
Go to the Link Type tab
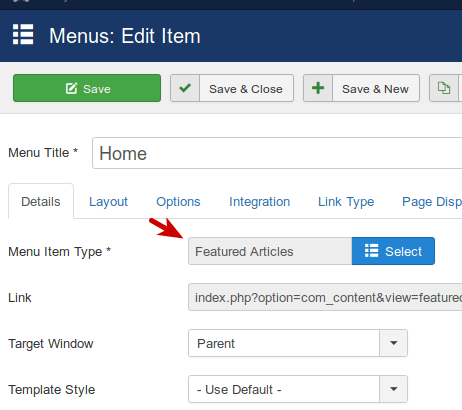(346, 201)
